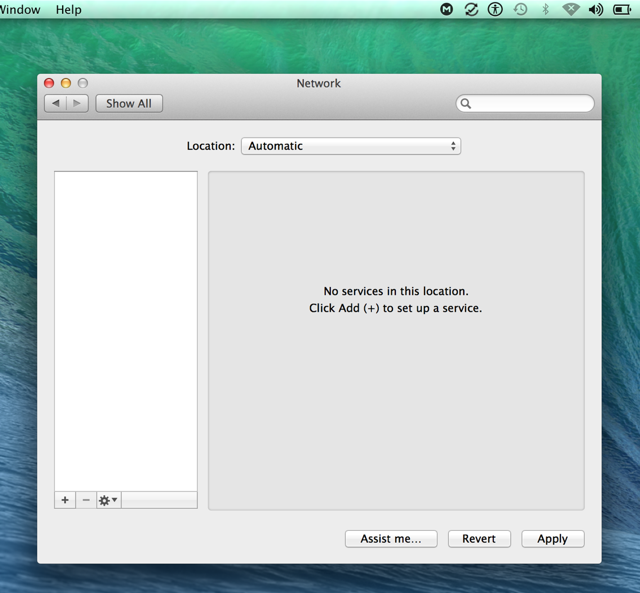Click the Bluetooth menu bar icon
Image resolution: width=640 pixels, height=593 pixels.
tap(545, 9)
